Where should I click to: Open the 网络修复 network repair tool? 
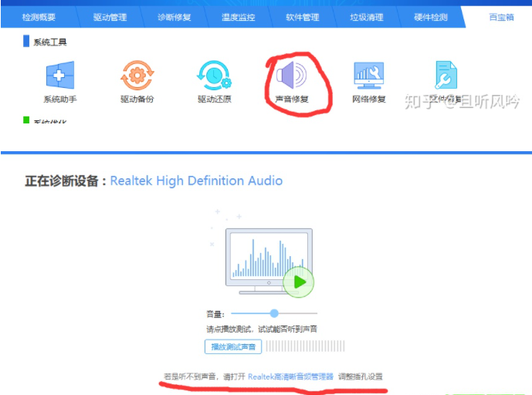click(368, 76)
